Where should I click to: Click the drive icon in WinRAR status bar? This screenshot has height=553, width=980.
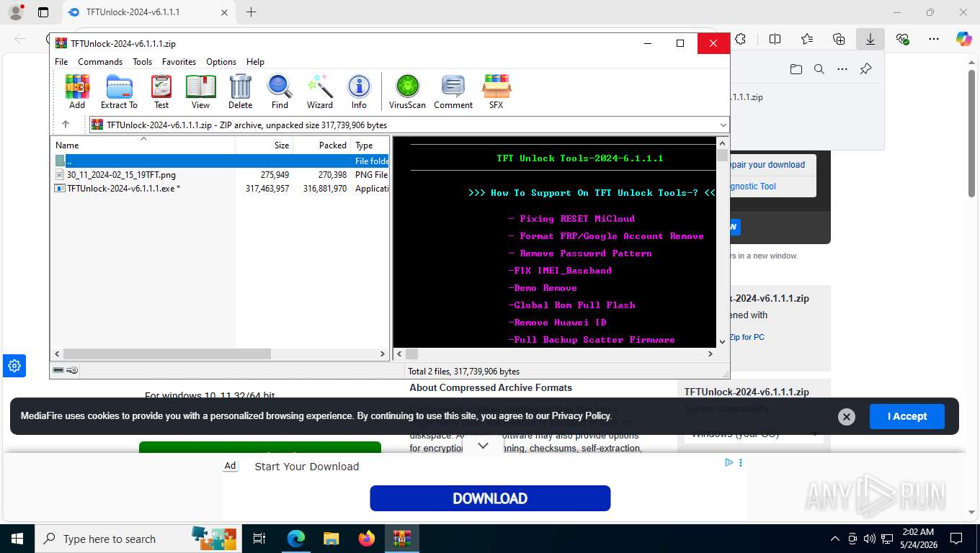click(58, 371)
